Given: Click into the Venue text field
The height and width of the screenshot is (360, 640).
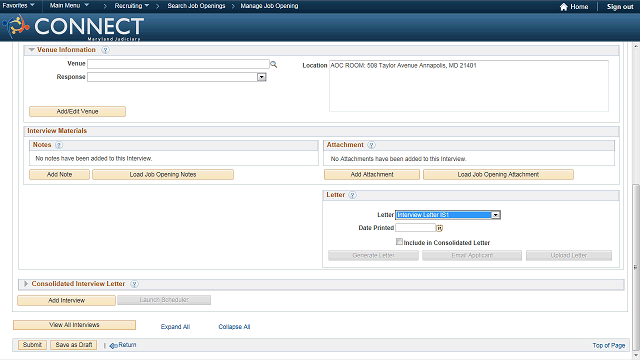Looking at the screenshot, I should (178, 64).
